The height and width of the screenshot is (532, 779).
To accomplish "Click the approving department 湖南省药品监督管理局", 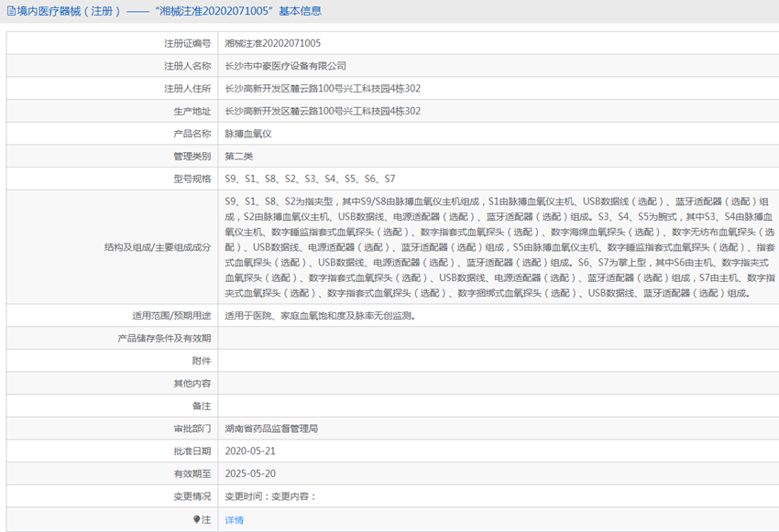I will pyautogui.click(x=271, y=429).
